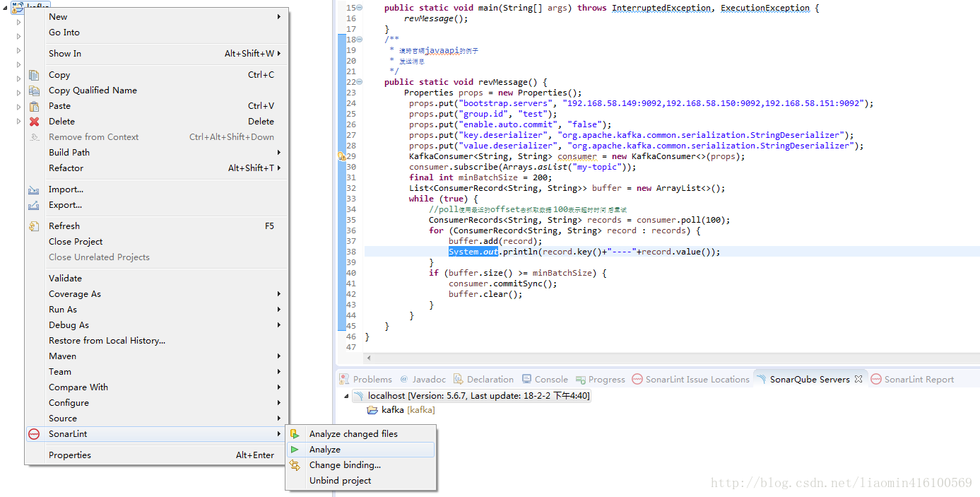This screenshot has height=497, width=980.
Task: Open Properties from context menu
Action: coord(158,455)
